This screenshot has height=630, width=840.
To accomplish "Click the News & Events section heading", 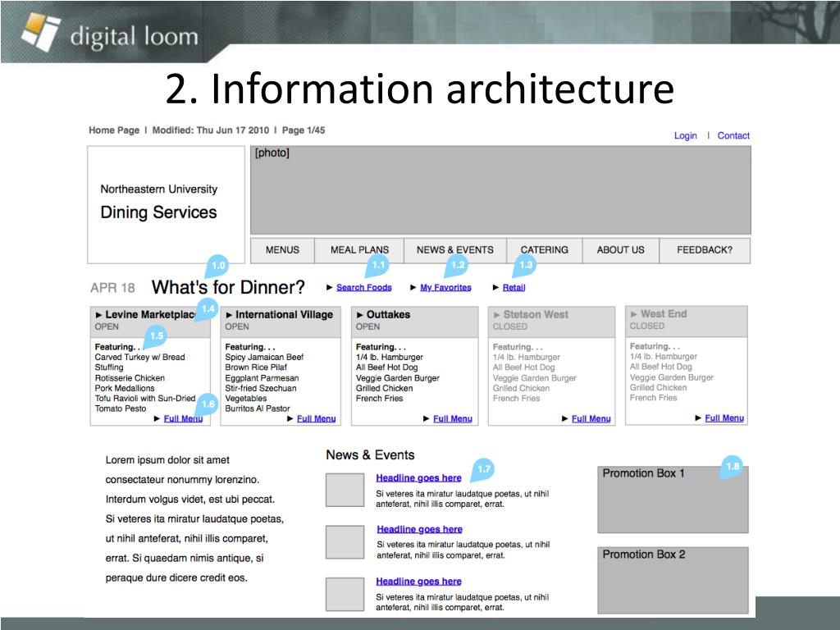I will coord(370,454).
